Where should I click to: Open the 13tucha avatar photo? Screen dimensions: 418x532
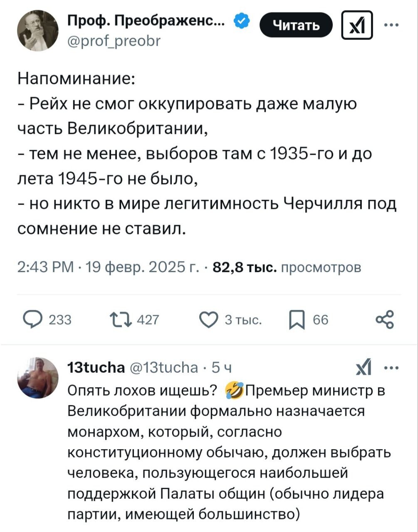(37, 377)
